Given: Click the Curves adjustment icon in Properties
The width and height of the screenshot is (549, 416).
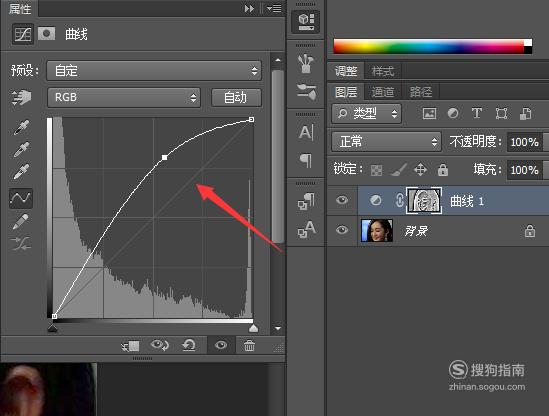Looking at the screenshot, I should 23,34.
